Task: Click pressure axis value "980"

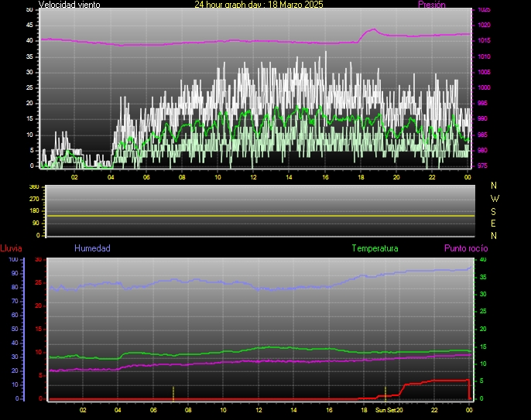Action: tap(482, 150)
